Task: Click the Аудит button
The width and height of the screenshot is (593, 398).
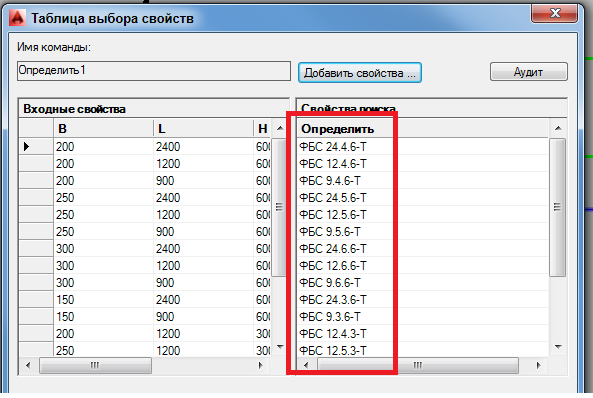Action: tap(529, 72)
